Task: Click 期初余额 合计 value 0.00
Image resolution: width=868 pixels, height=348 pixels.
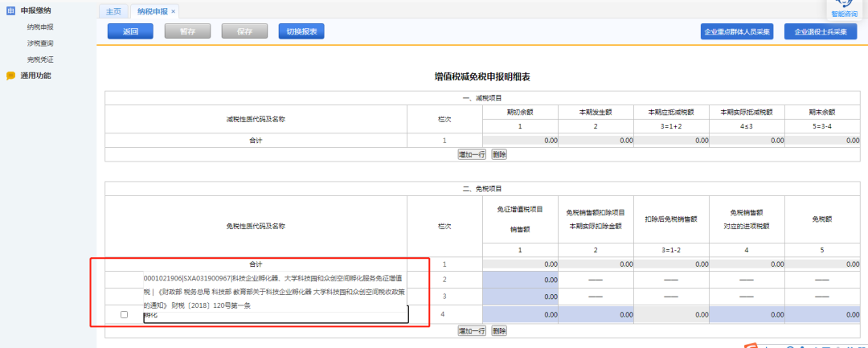Action: pyautogui.click(x=520, y=141)
